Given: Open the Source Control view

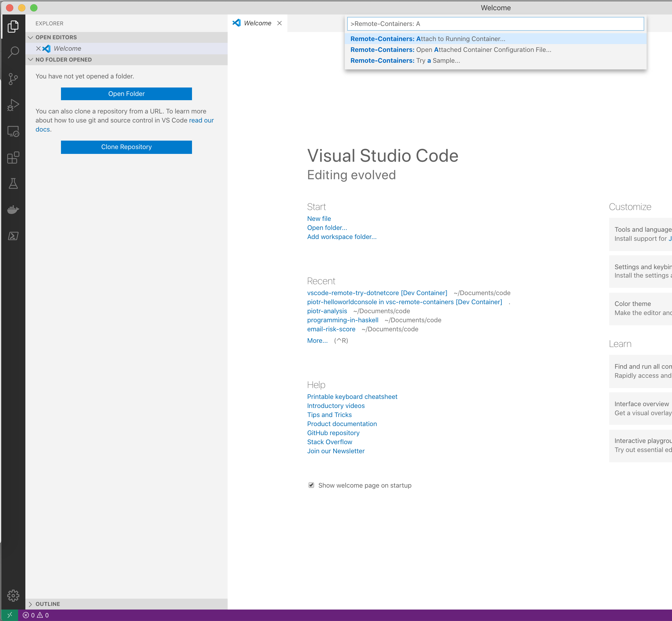Looking at the screenshot, I should click(14, 79).
